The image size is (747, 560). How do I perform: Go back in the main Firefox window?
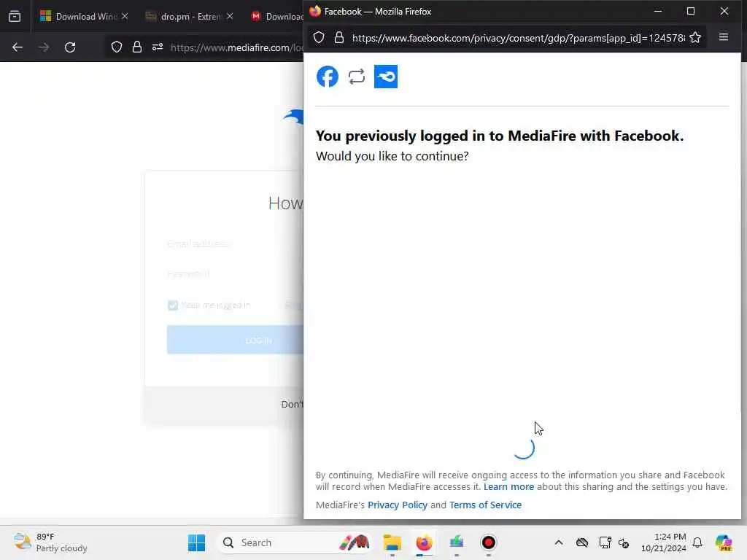[18, 47]
